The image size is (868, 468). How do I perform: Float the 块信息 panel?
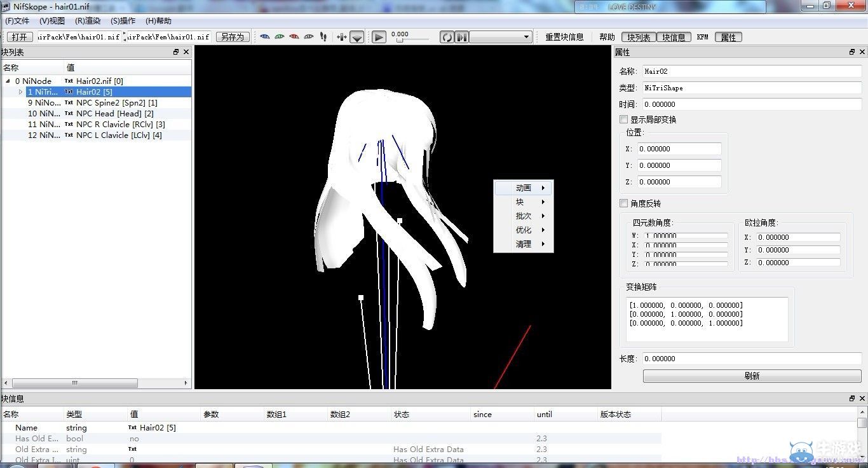[x=852, y=399]
